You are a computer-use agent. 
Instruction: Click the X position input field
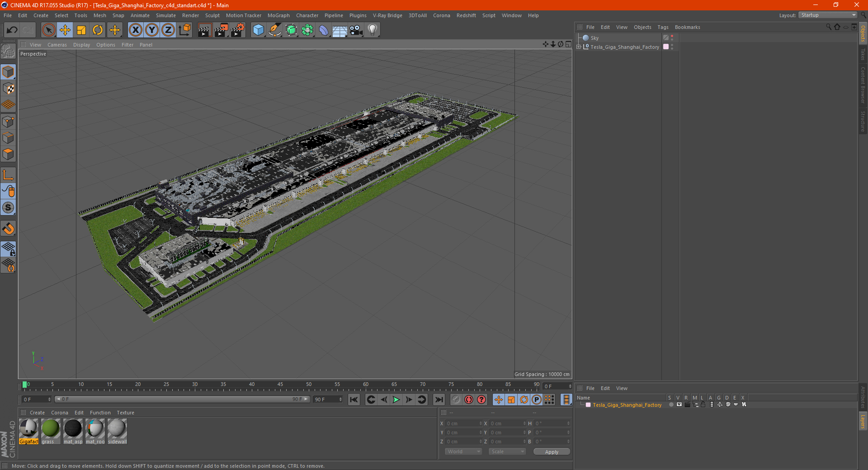coord(464,423)
